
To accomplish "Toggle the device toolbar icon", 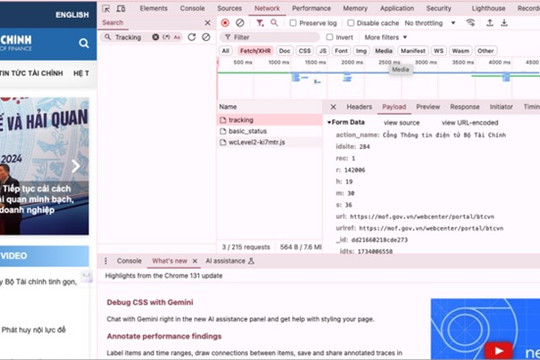I will tap(121, 9).
